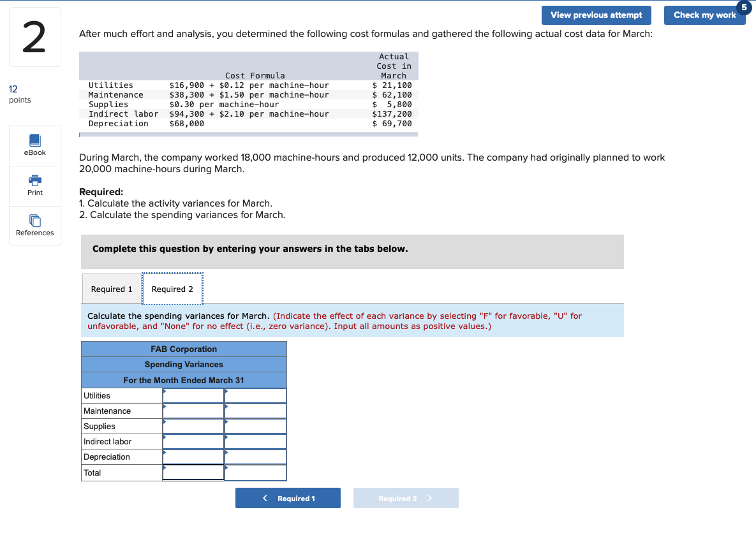Click the Total spending variance field
Screen dimensions: 756x533
point(193,472)
